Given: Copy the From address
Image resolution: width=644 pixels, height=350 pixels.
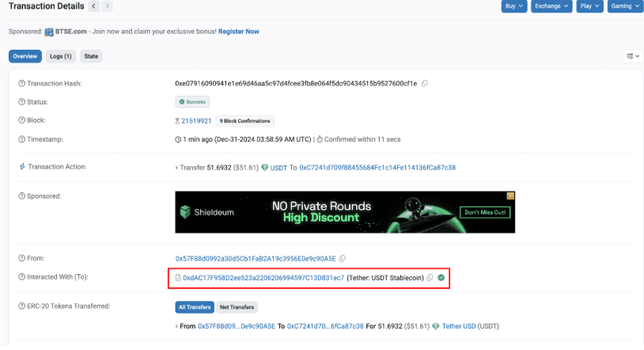Looking at the screenshot, I should (343, 258).
